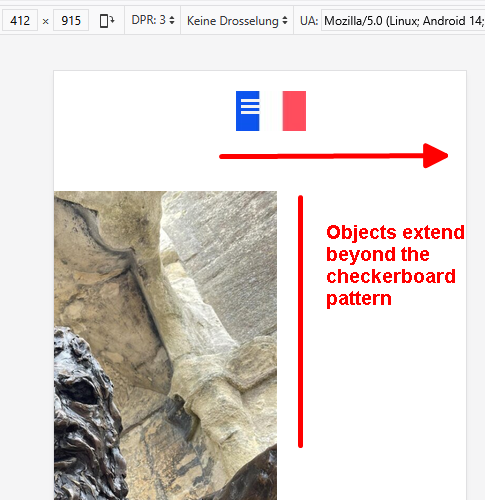Open the Keine Drosselung throttling dropdown
Screen dimensions: 485x500
(x=237, y=21)
